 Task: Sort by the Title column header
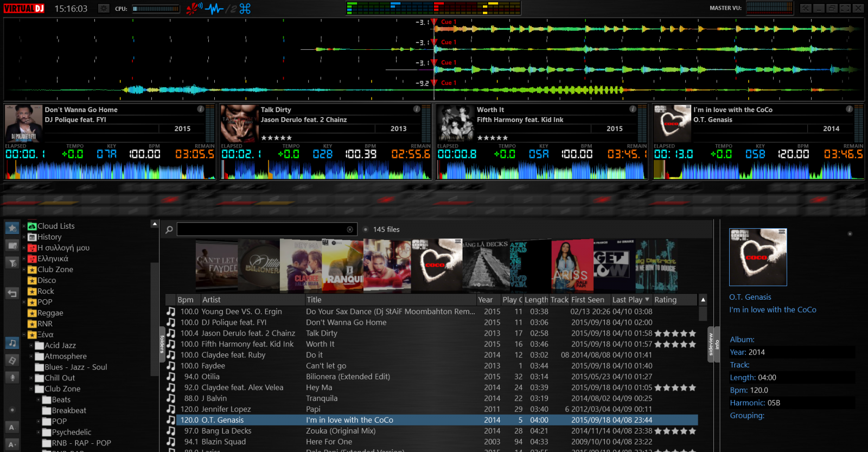click(391, 300)
